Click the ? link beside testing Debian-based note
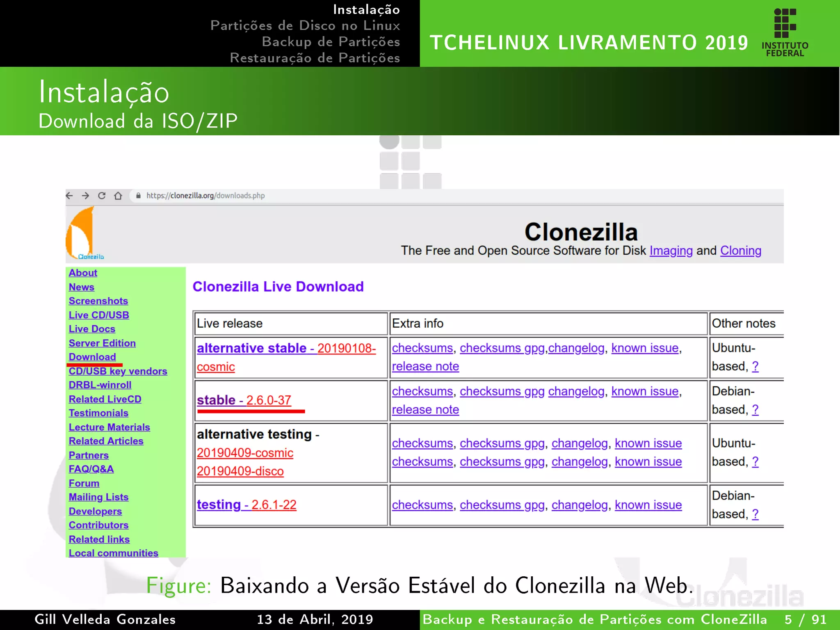 [x=755, y=514]
